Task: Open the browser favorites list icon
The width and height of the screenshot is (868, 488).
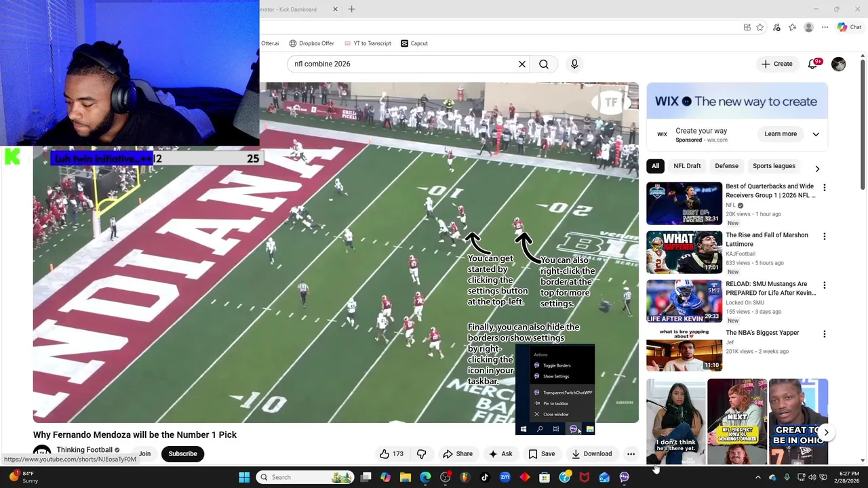Action: coord(792,27)
